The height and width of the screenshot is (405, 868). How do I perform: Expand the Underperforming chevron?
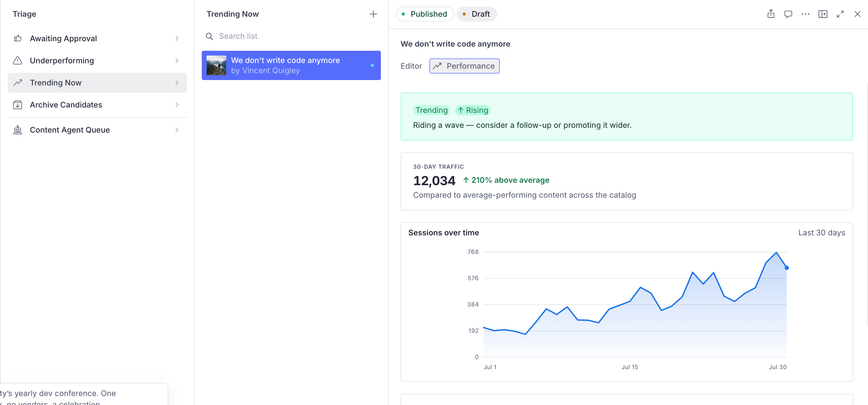177,61
